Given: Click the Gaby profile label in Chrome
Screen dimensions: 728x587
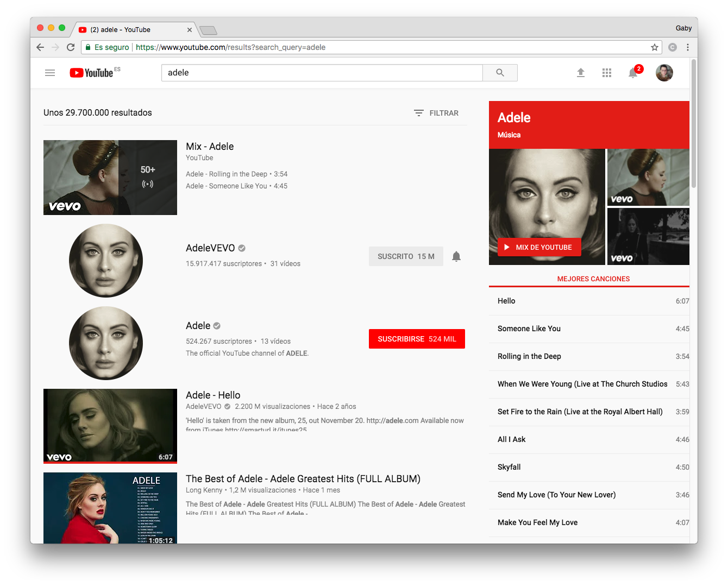Looking at the screenshot, I should tap(683, 28).
